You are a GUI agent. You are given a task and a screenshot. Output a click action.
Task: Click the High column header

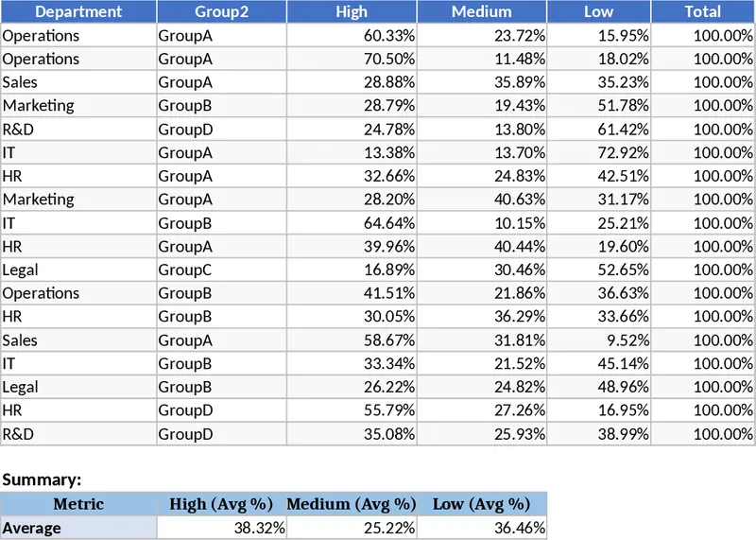click(x=352, y=11)
